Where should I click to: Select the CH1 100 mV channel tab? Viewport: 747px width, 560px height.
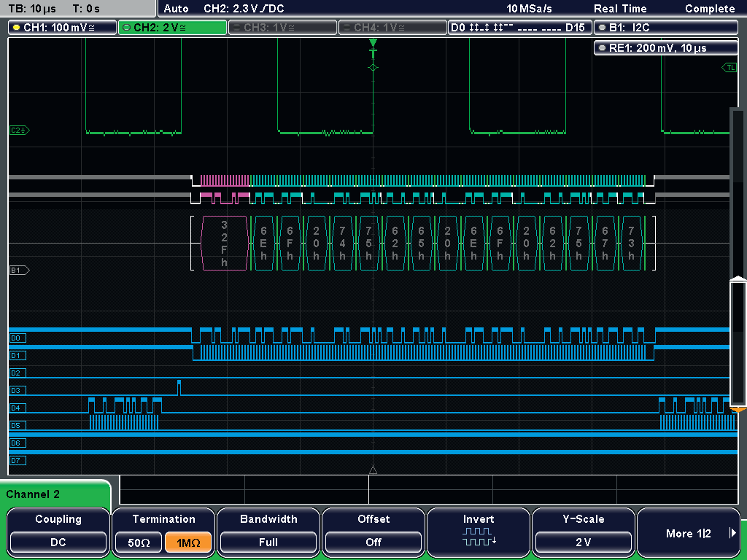[x=63, y=28]
